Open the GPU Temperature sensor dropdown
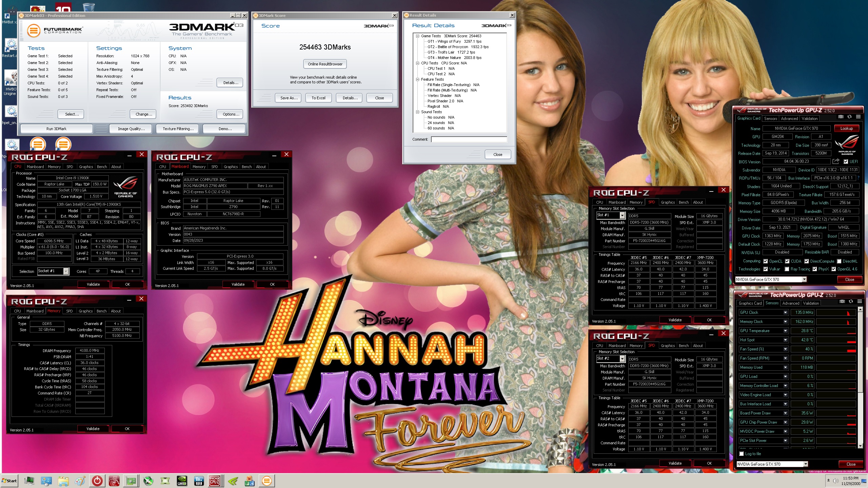This screenshot has height=488, width=868. click(785, 331)
